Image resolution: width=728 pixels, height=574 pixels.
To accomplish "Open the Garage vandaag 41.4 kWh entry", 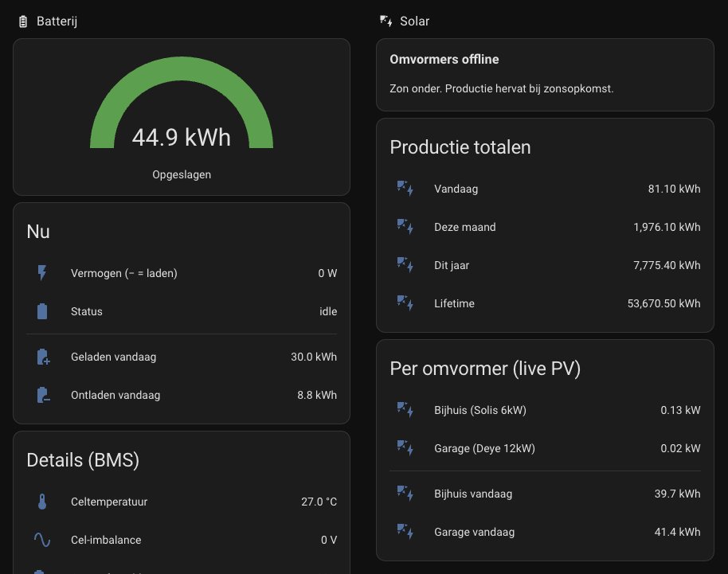I will tap(545, 532).
